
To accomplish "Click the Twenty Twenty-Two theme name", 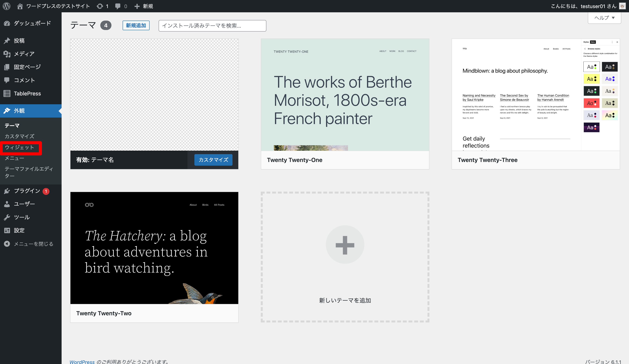I will (104, 313).
